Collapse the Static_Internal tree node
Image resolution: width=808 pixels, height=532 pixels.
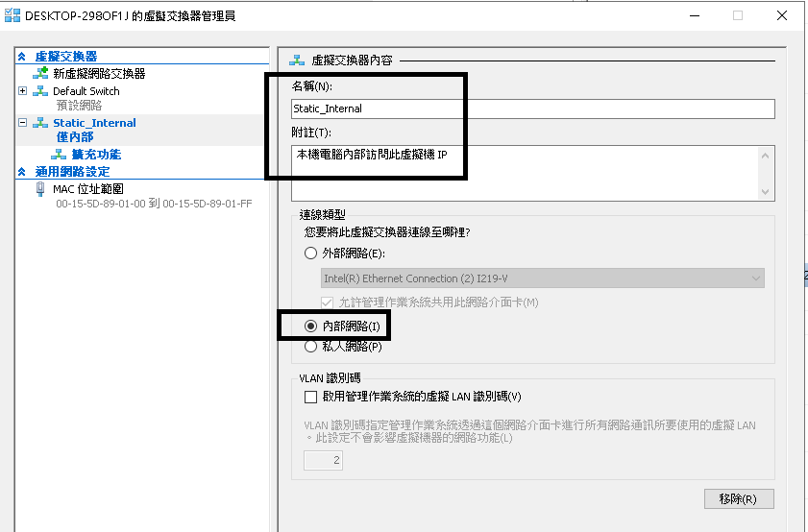(23, 123)
